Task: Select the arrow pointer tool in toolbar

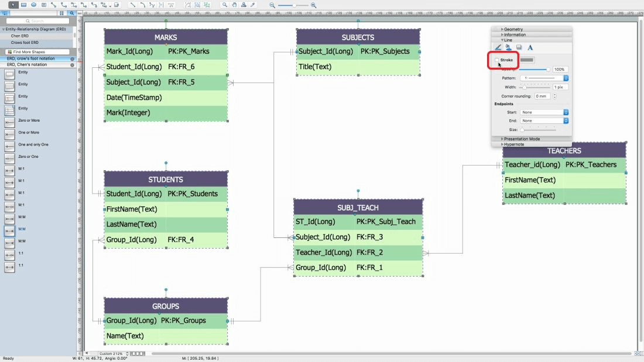Action: [x=13, y=5]
